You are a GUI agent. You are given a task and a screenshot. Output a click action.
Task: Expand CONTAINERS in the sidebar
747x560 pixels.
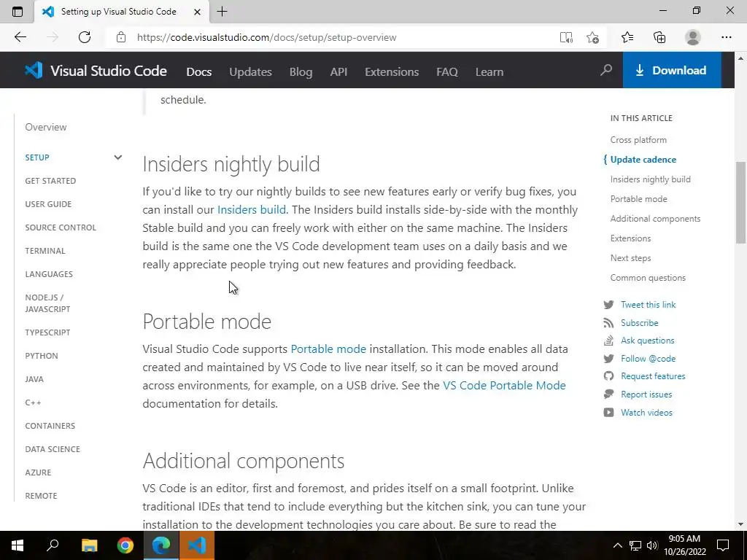click(x=50, y=426)
